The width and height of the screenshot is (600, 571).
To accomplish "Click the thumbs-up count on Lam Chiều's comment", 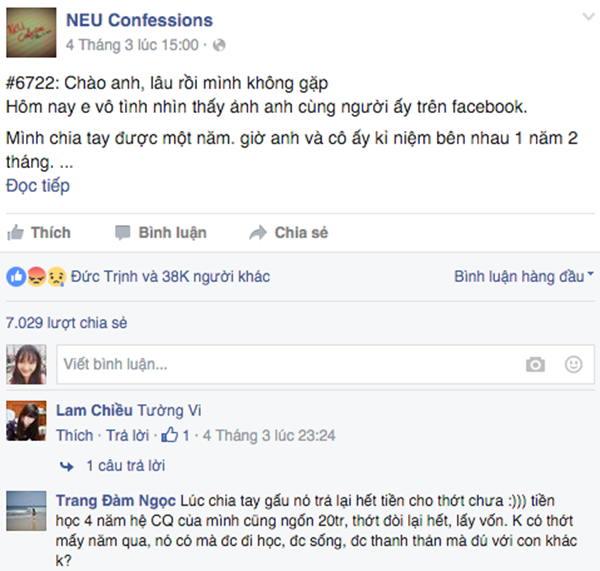I will pyautogui.click(x=176, y=435).
